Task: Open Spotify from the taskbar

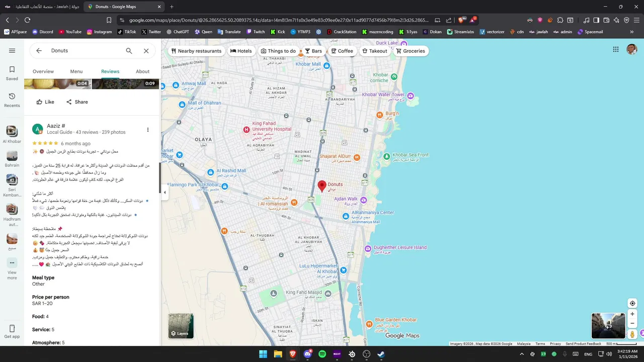Action: pyautogui.click(x=322, y=354)
